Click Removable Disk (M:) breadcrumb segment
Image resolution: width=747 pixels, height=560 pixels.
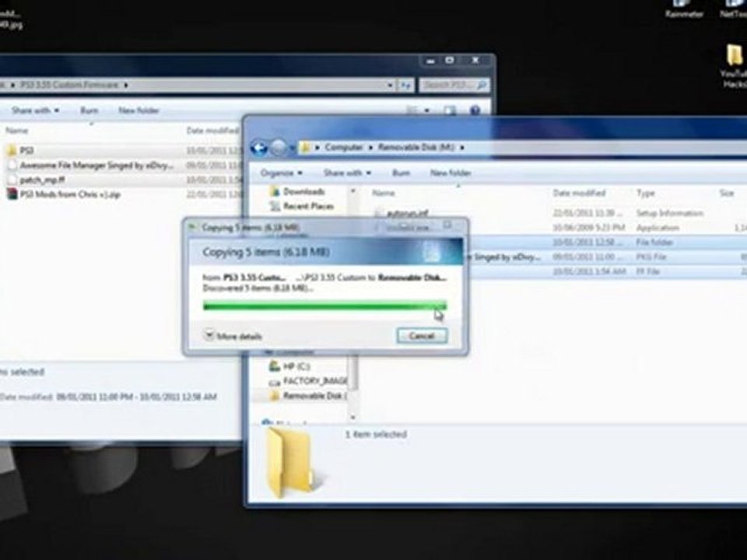point(416,148)
